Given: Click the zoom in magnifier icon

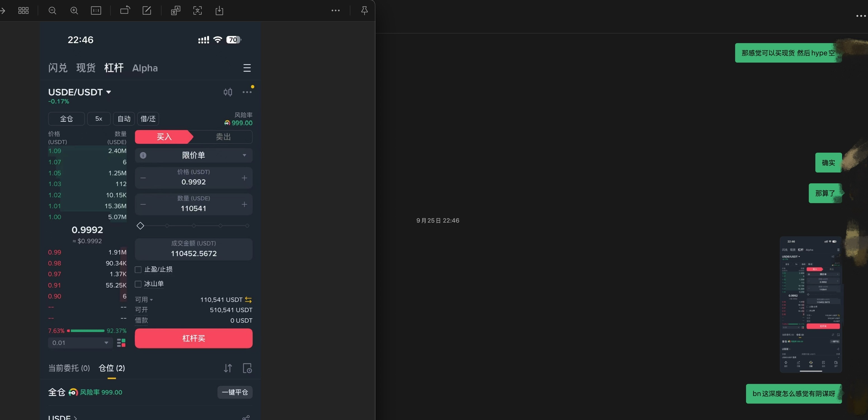Looking at the screenshot, I should point(74,10).
